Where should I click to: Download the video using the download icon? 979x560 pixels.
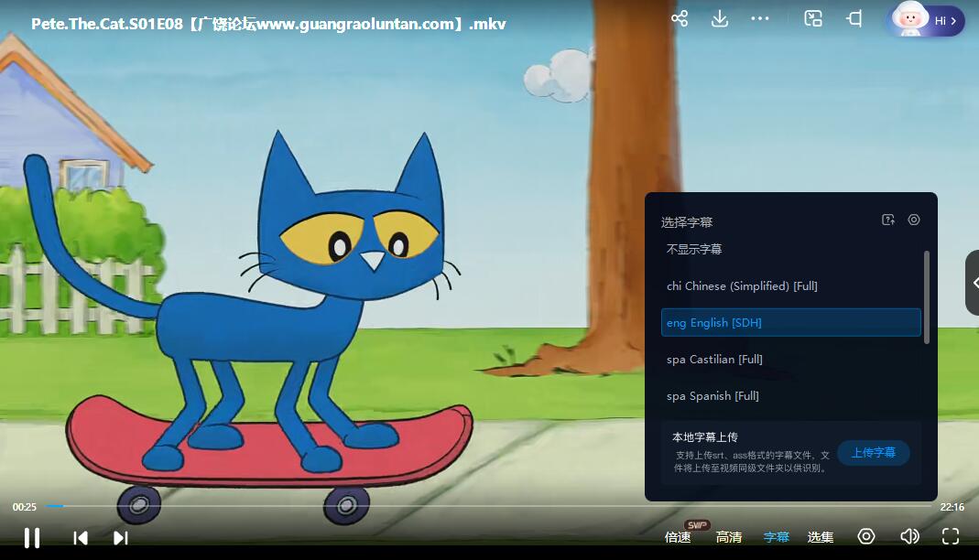pyautogui.click(x=719, y=18)
